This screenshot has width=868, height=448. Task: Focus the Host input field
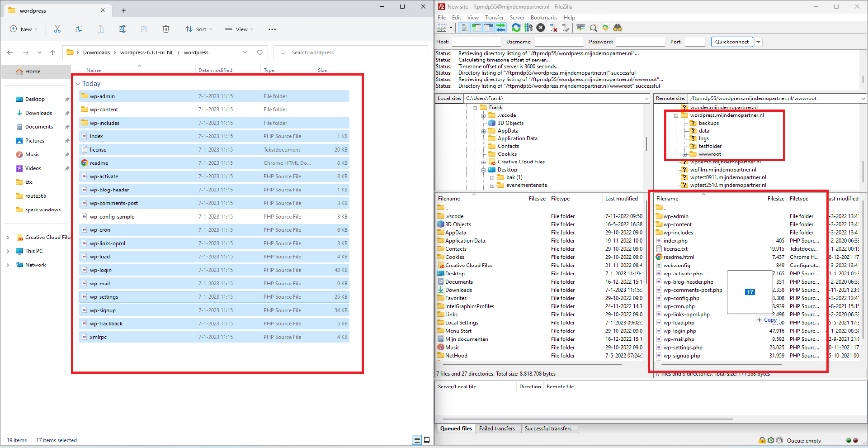click(x=476, y=42)
